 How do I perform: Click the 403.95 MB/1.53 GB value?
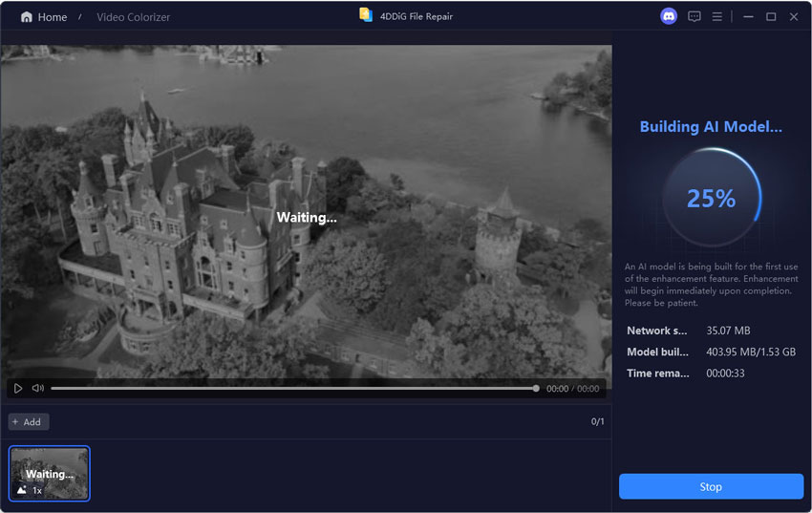tap(751, 352)
